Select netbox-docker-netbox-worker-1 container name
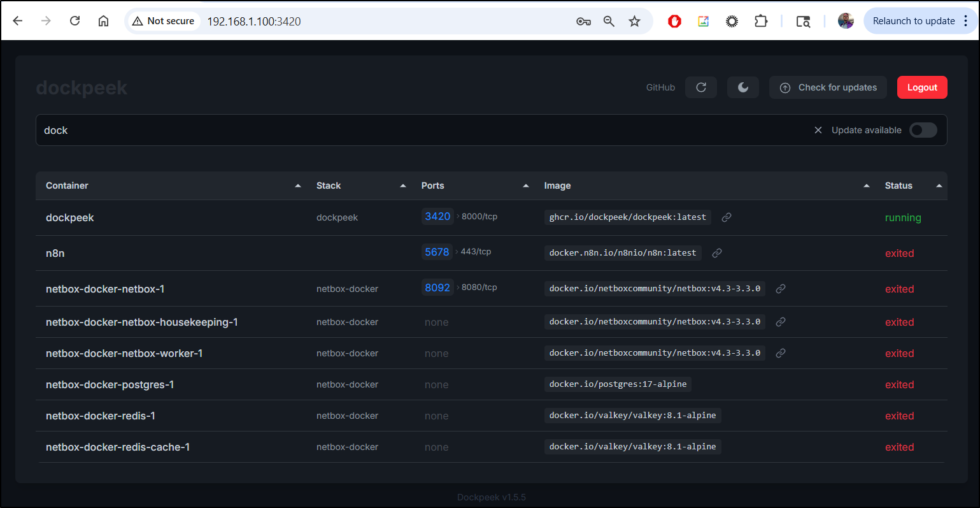 coord(124,353)
